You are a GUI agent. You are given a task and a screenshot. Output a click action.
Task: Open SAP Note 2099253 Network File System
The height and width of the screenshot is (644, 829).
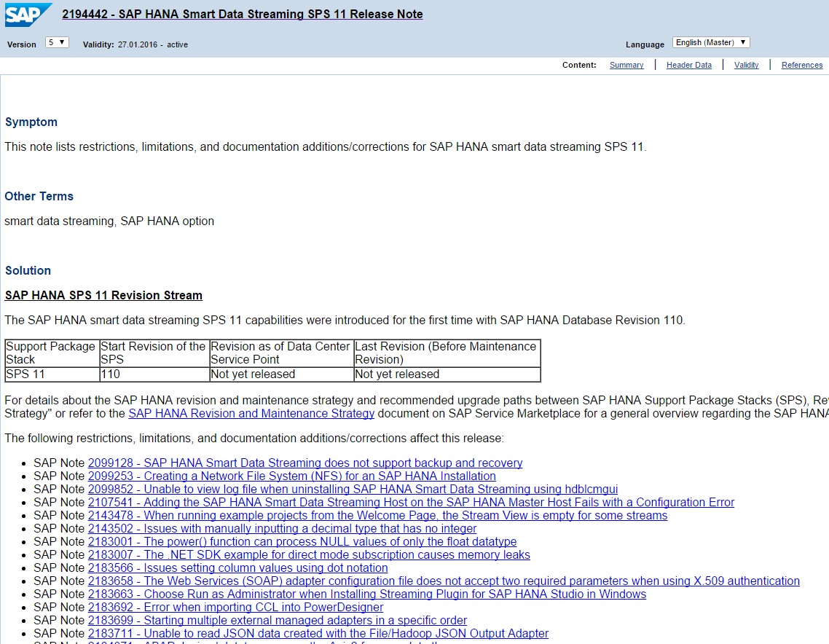(291, 476)
